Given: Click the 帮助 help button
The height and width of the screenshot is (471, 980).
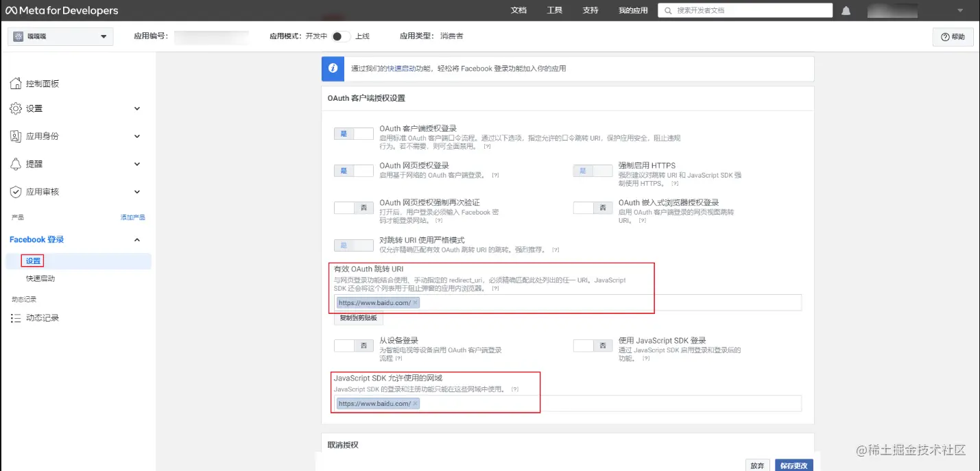Looking at the screenshot, I should [x=953, y=37].
